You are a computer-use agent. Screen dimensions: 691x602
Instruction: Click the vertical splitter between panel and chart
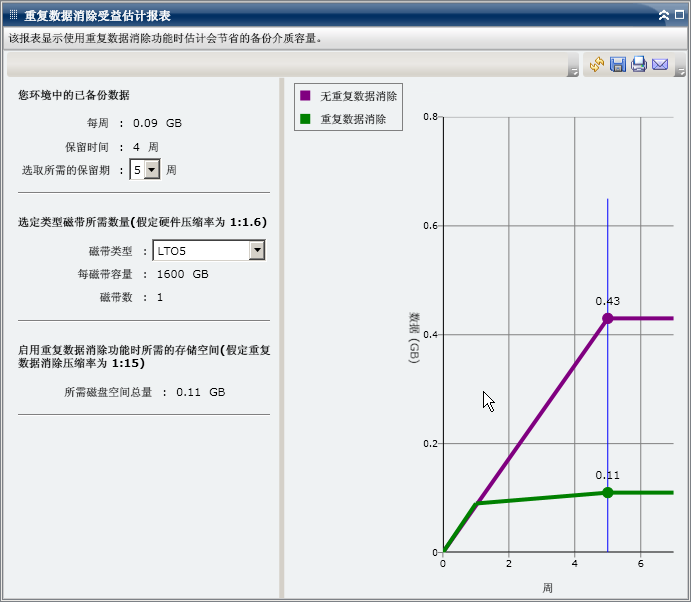pos(282,338)
